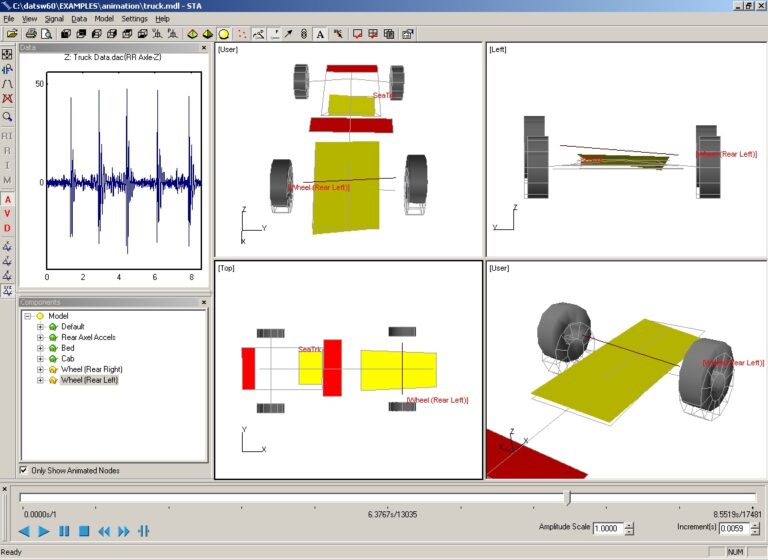The height and width of the screenshot is (560, 768).
Task: Expand the Wheel (Rear Left) node
Action: pyautogui.click(x=40, y=380)
